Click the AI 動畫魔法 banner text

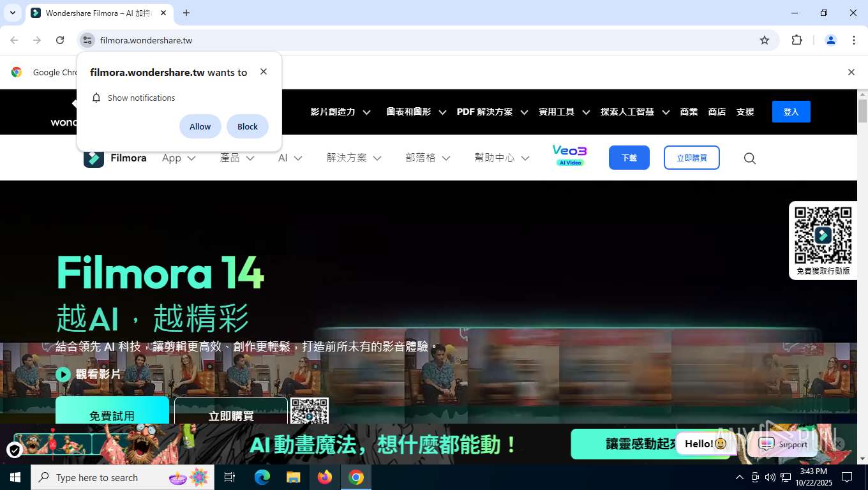pos(383,444)
